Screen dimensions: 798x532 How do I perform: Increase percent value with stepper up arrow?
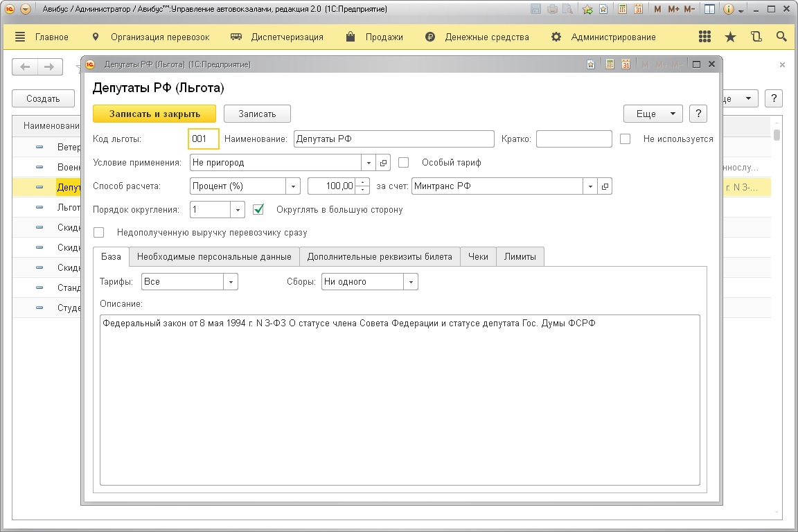tap(363, 182)
